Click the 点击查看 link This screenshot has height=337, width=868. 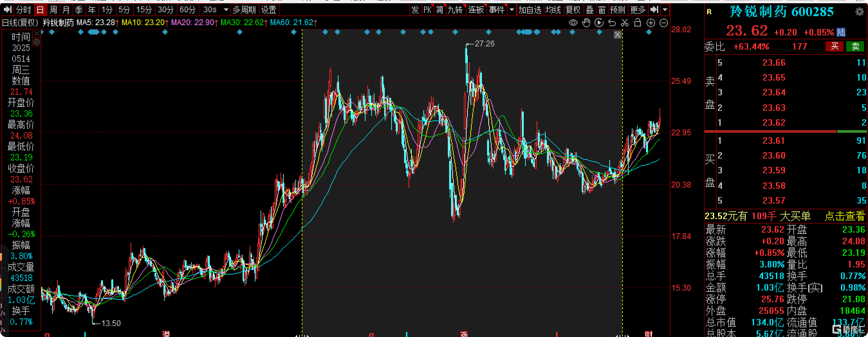tap(845, 216)
